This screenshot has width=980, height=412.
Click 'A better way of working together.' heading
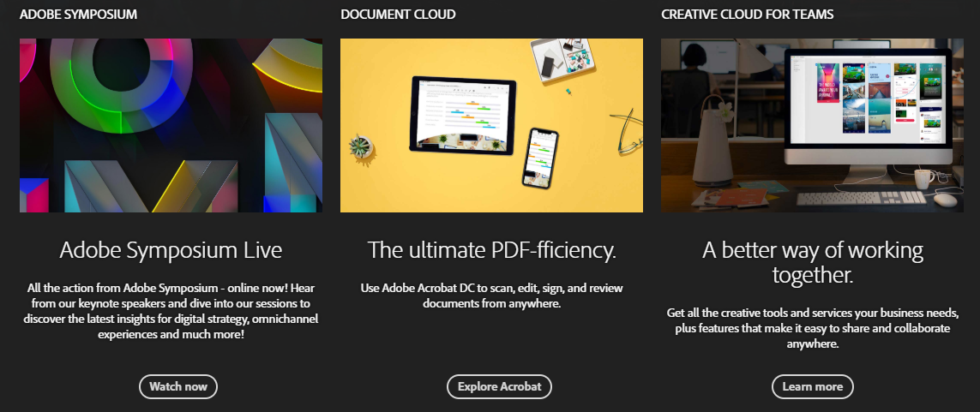click(813, 262)
